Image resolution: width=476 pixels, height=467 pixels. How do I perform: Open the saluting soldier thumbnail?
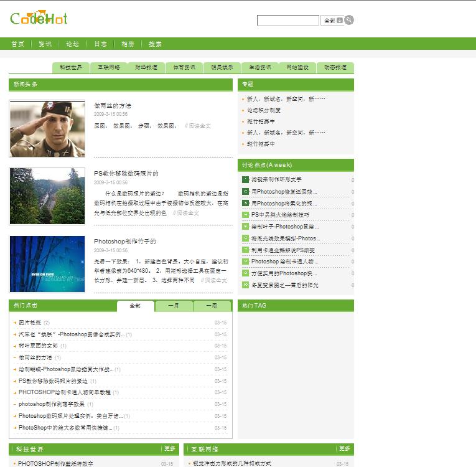click(x=47, y=129)
